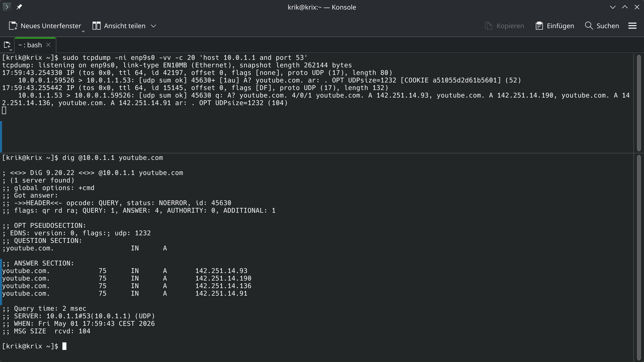Click the 'dig @10.0.1.1 youtube.com' command
644x362 pixels.
[x=113, y=158]
